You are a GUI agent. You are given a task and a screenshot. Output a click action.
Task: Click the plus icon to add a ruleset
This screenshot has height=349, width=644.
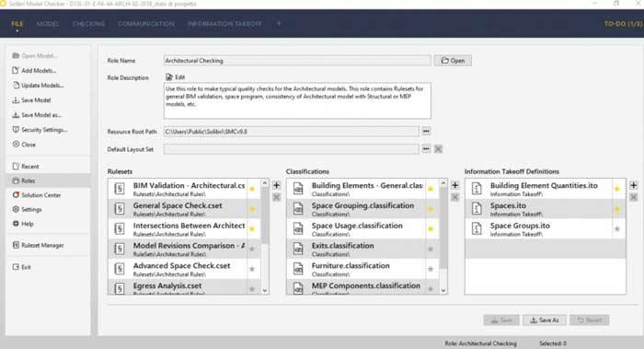(276, 185)
